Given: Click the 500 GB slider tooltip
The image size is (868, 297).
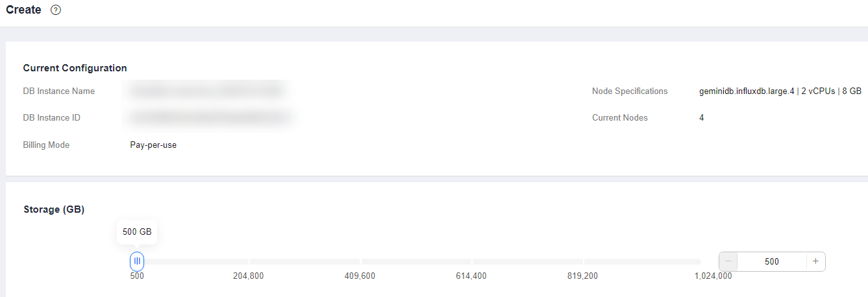Looking at the screenshot, I should 137,232.
